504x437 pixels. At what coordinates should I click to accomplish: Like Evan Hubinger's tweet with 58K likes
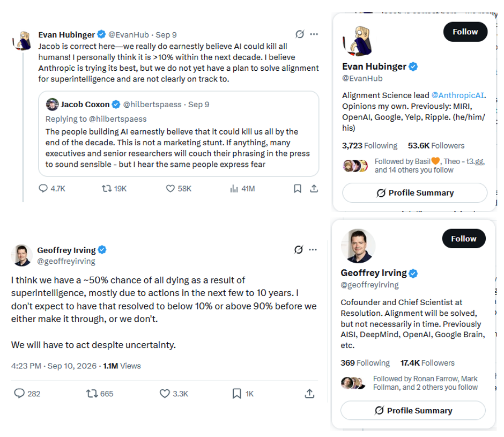170,188
